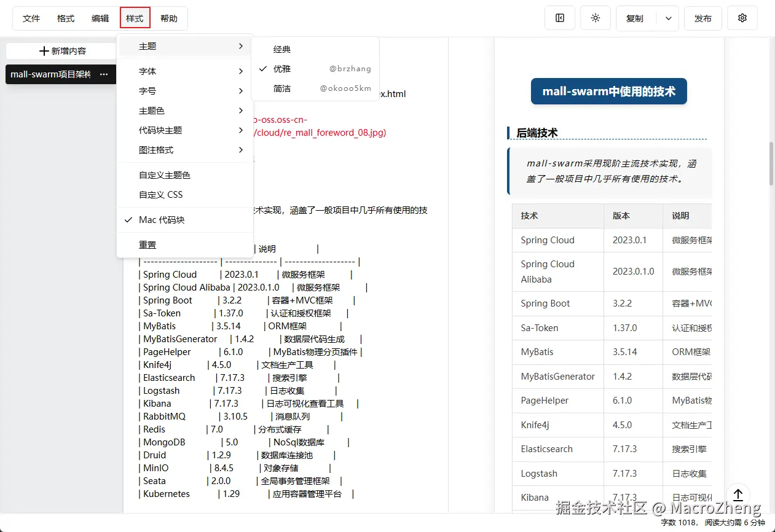Click the red re_mall_foreword_08.jpg link text
Viewport: 775px width, 532px height.
point(320,133)
